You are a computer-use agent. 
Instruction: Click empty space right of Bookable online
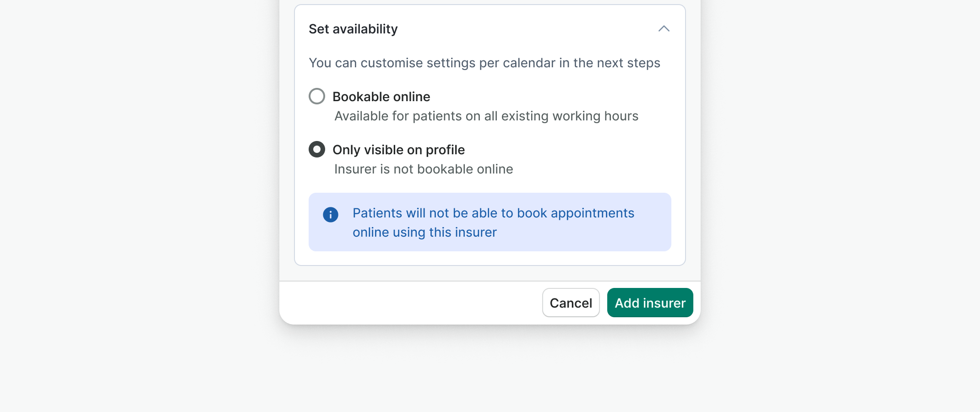[x=550, y=97]
